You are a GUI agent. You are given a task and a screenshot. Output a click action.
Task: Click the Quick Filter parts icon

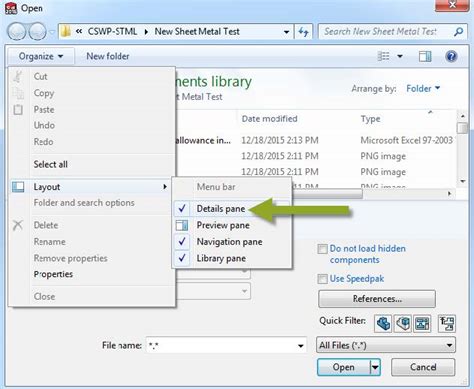tap(383, 323)
